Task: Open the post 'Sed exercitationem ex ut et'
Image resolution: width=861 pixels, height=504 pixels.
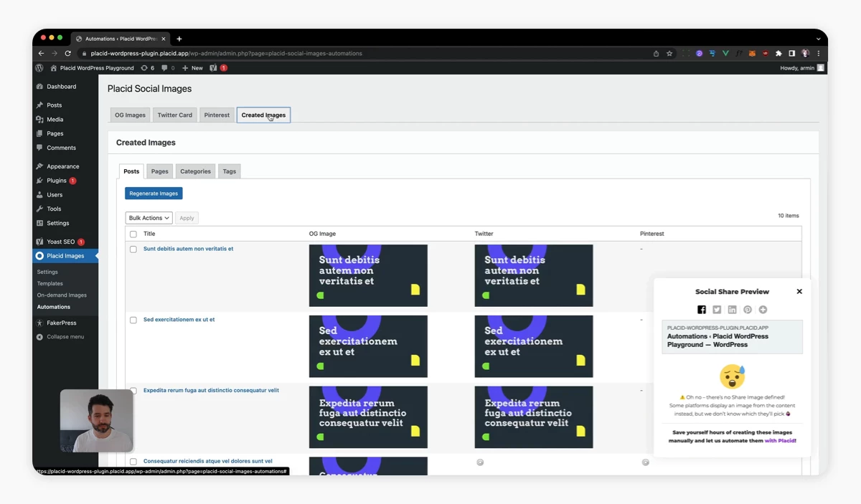Action: (x=179, y=320)
